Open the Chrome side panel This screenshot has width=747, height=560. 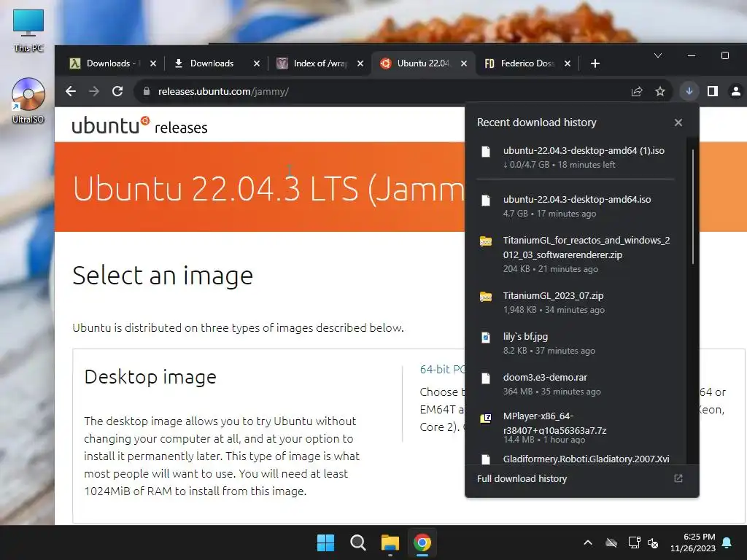[x=713, y=91]
